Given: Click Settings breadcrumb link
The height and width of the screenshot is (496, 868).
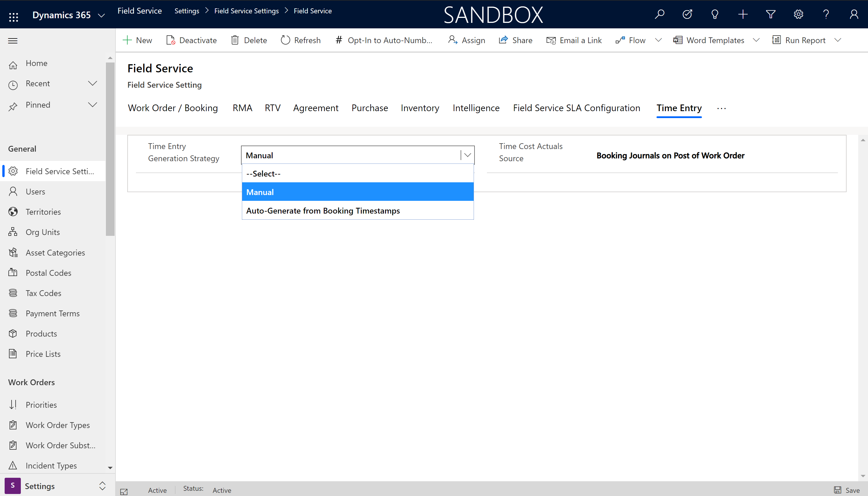Looking at the screenshot, I should click(187, 11).
